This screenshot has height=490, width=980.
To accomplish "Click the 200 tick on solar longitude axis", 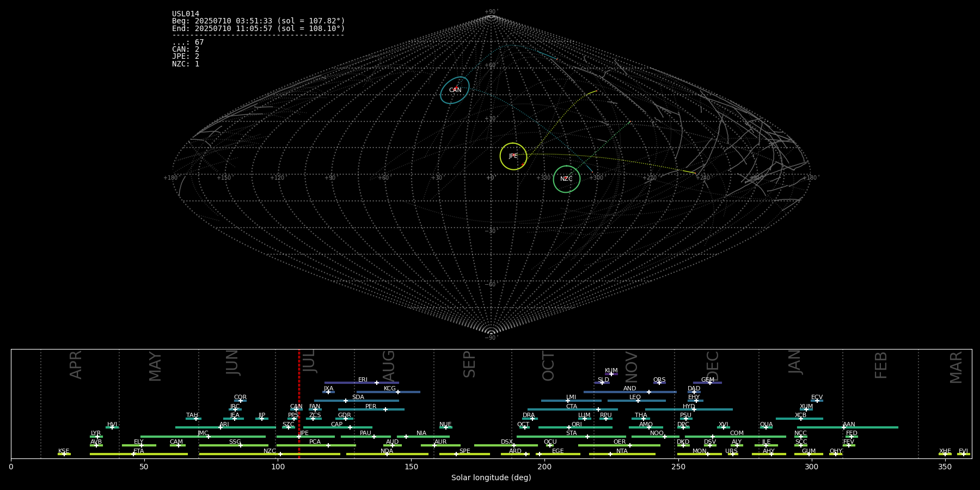I will tap(544, 467).
